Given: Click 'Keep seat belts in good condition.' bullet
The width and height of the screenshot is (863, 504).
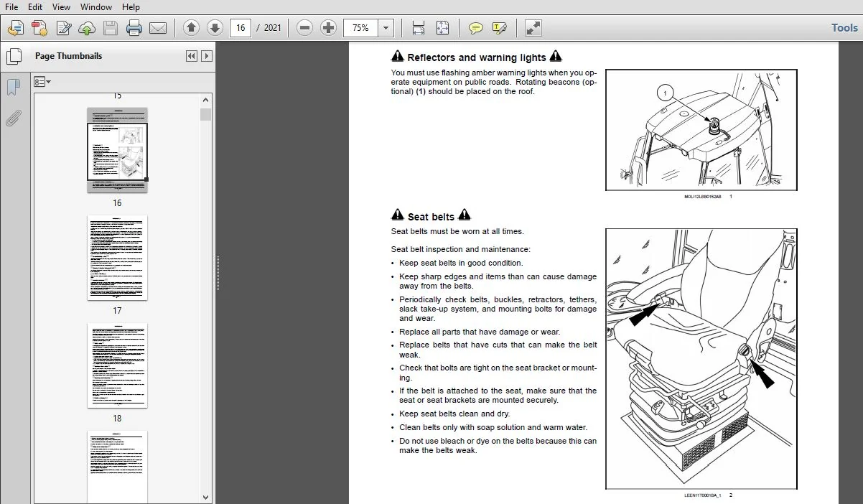Looking at the screenshot, I should (461, 263).
